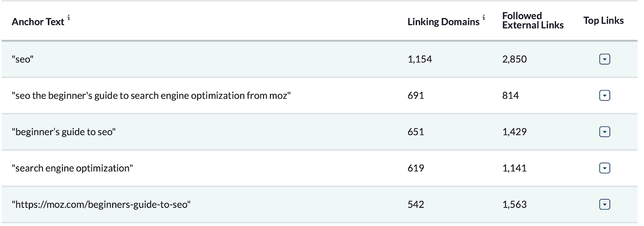Image resolution: width=644 pixels, height=226 pixels.
Task: Click the Linking Domains info icon
Action: [x=484, y=17]
